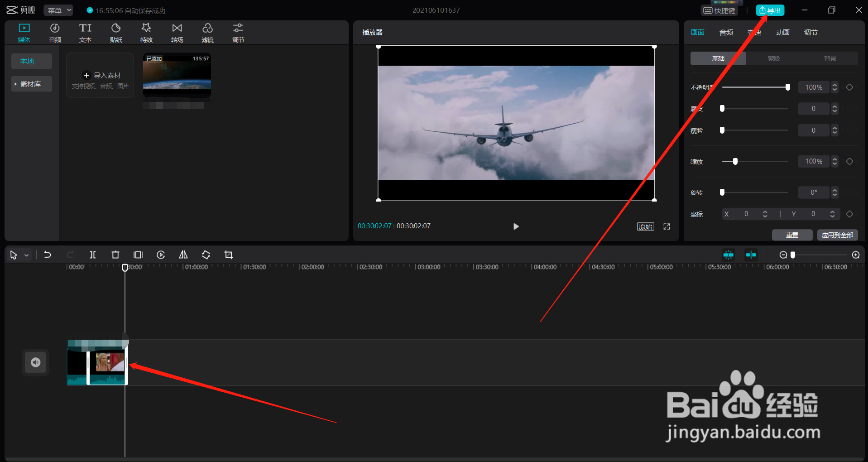Image resolution: width=868 pixels, height=462 pixels.
Task: Click the 不透明度 opacity slider
Action: point(755,87)
